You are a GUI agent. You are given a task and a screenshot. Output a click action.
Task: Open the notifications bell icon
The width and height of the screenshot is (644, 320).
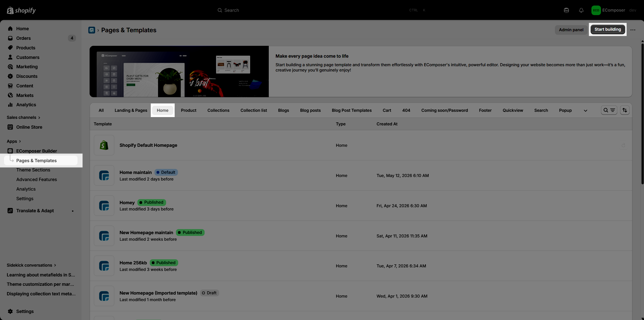point(581,10)
